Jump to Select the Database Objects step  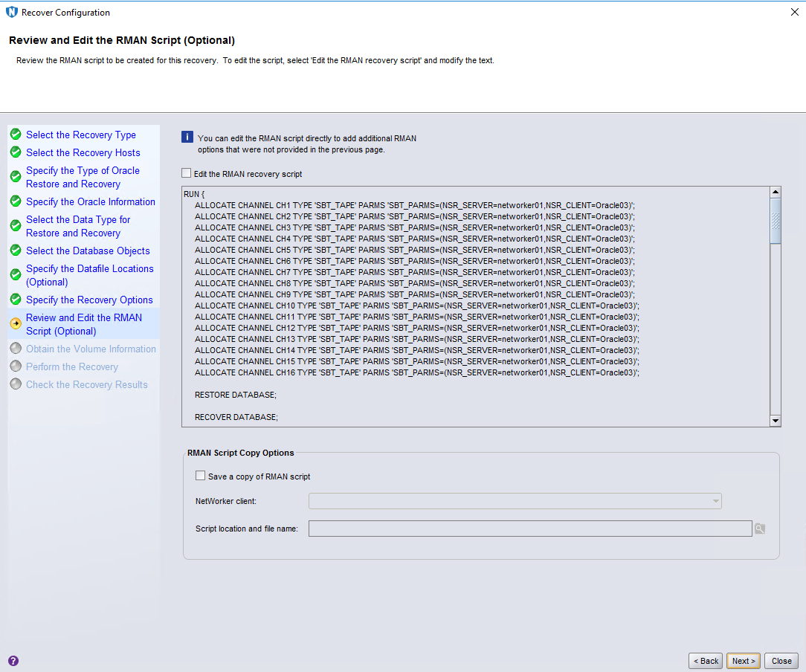coord(88,251)
